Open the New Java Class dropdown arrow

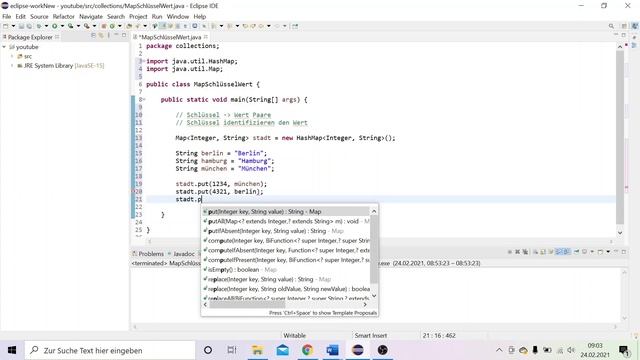coord(120,26)
